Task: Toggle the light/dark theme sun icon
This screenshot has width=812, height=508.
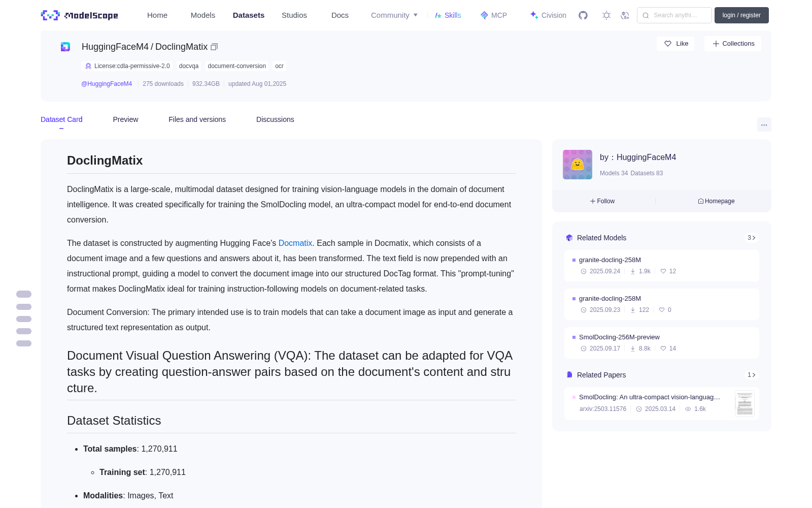Action: [x=606, y=15]
